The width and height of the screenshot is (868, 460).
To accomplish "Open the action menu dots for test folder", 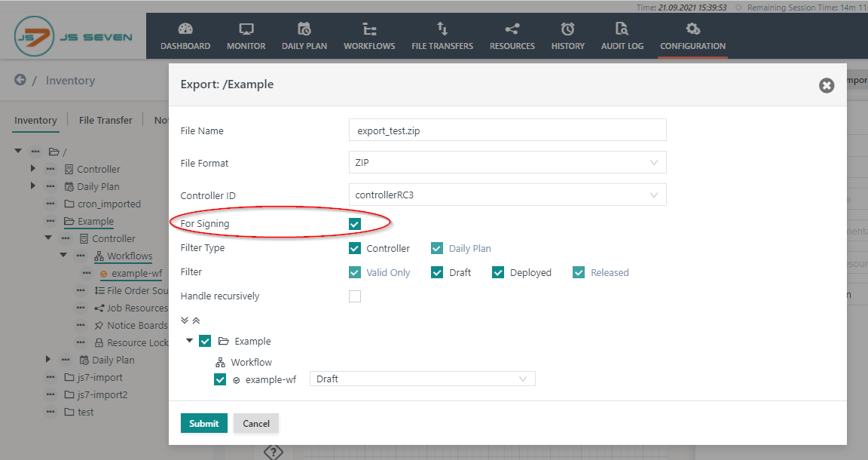I will 50,412.
